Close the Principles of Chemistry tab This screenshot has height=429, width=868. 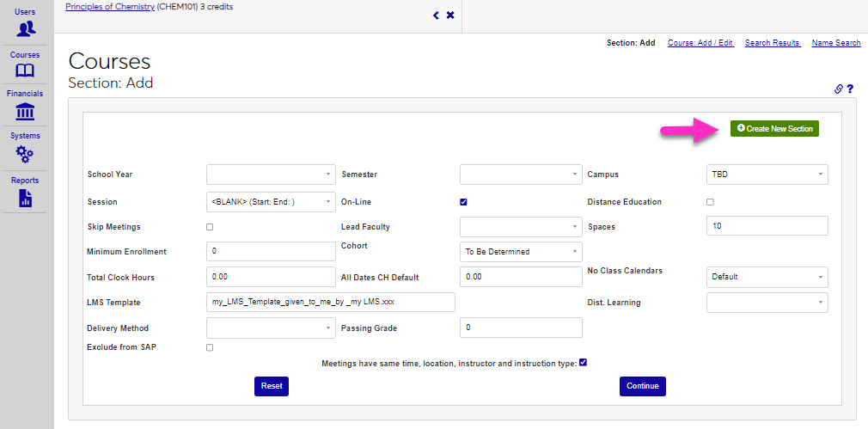[x=450, y=15]
